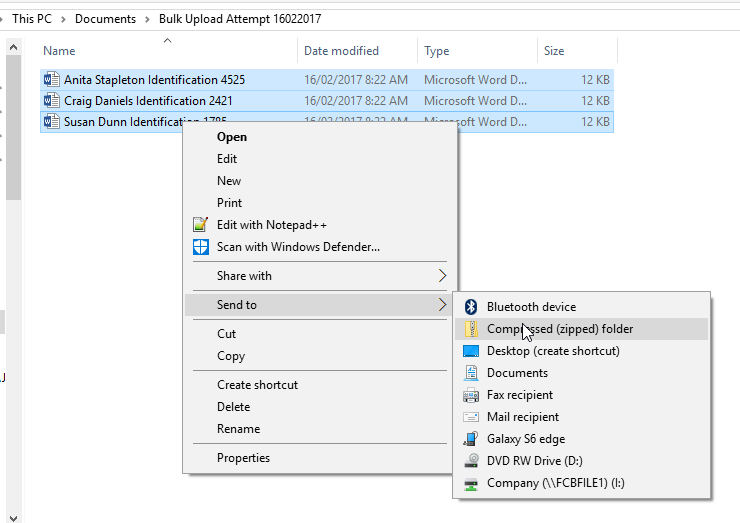This screenshot has width=740, height=523.
Task: Click the 12 KB size of Anita Stapleton file
Action: [x=595, y=80]
